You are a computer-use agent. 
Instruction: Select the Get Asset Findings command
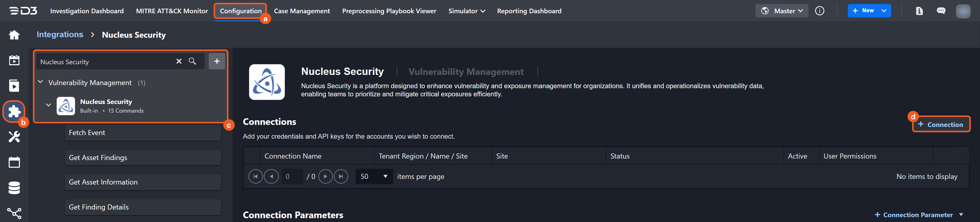pyautogui.click(x=143, y=157)
